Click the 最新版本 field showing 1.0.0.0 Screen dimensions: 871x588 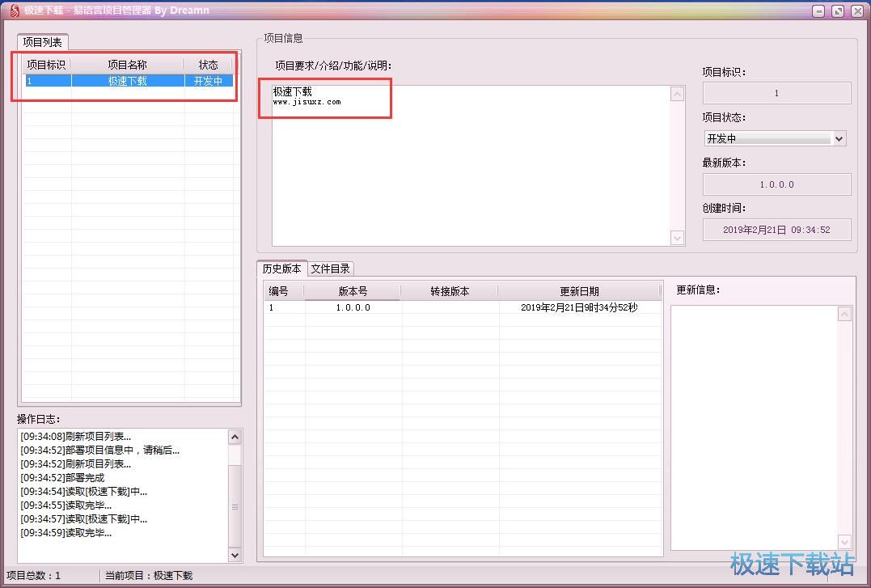776,184
